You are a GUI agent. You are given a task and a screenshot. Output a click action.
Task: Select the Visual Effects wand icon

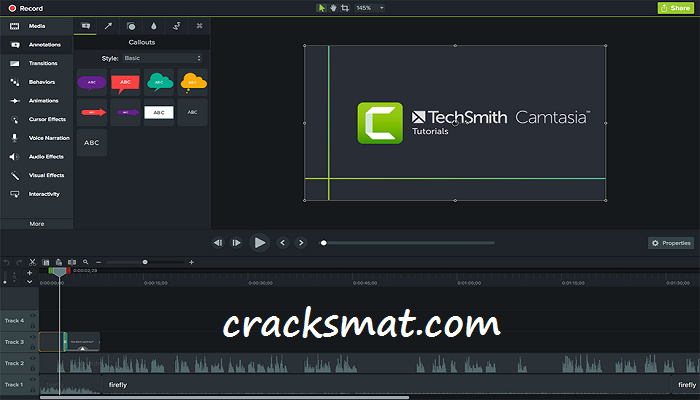point(15,175)
